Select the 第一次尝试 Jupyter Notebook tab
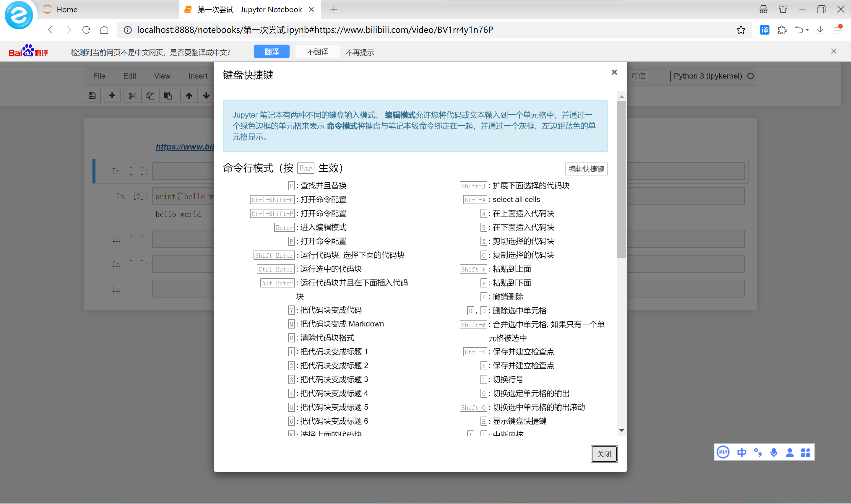This screenshot has width=851, height=504. coord(250,9)
